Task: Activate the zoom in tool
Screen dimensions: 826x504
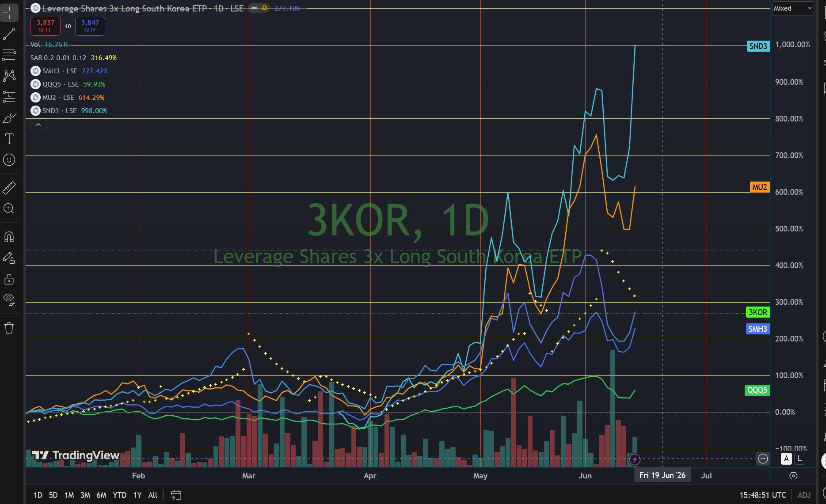Action: (x=9, y=208)
